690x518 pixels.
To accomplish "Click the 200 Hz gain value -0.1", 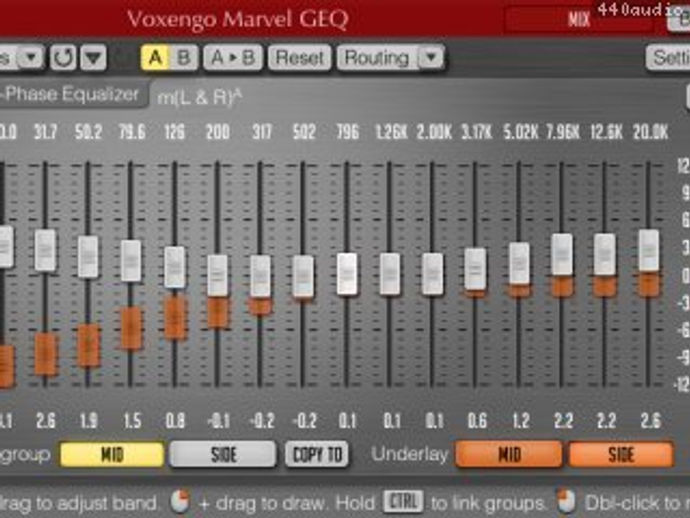I will tap(219, 421).
